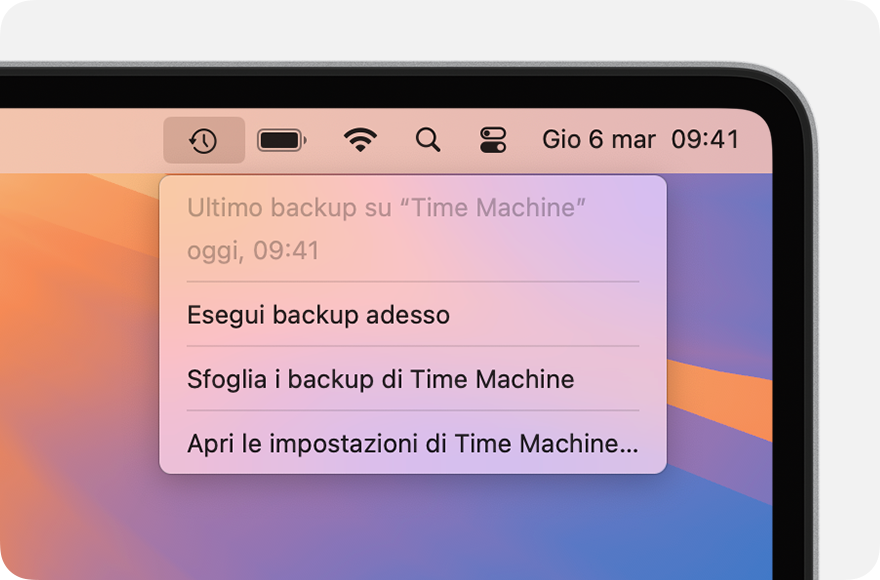Select 'Sfoglia i backup di Time Machine'
Screen dimensions: 880x580
378,379
